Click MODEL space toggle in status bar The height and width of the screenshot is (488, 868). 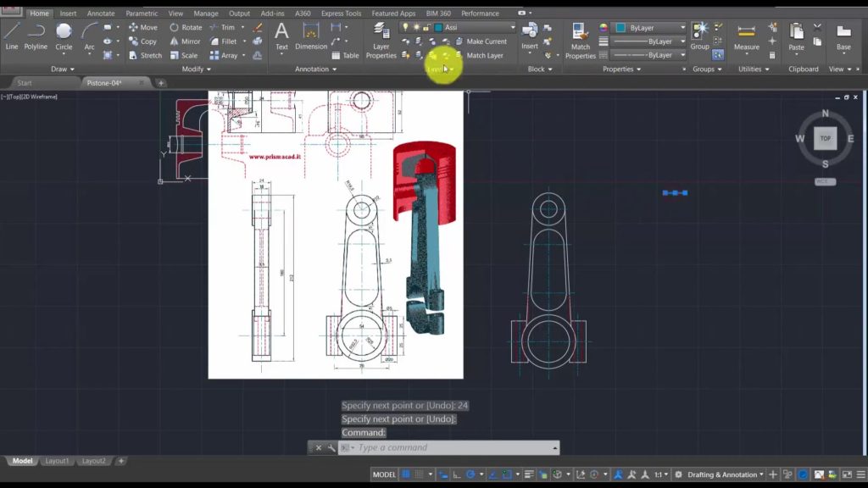[384, 474]
